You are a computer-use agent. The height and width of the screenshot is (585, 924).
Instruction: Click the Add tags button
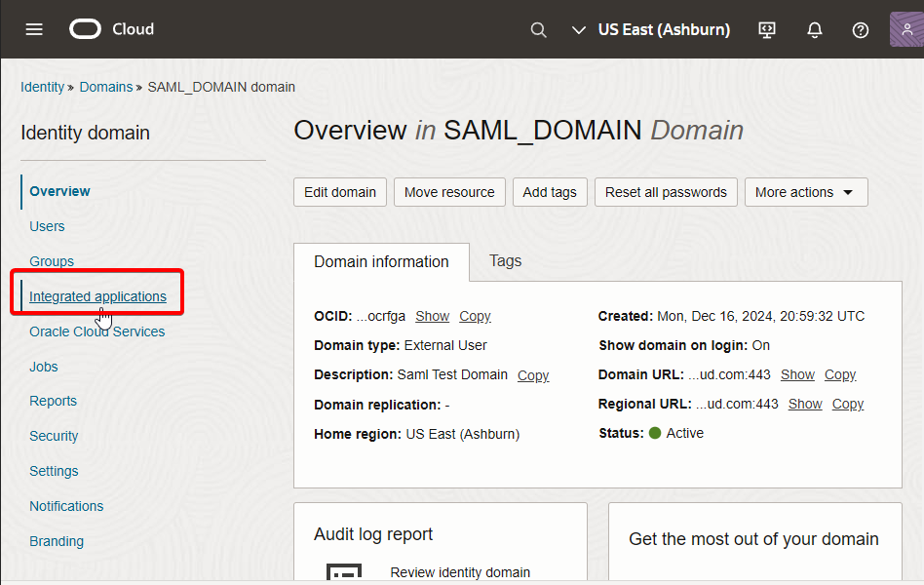click(550, 192)
